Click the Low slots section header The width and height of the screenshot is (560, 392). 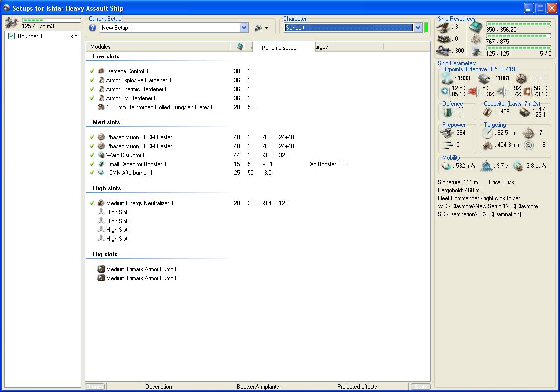pyautogui.click(x=106, y=56)
